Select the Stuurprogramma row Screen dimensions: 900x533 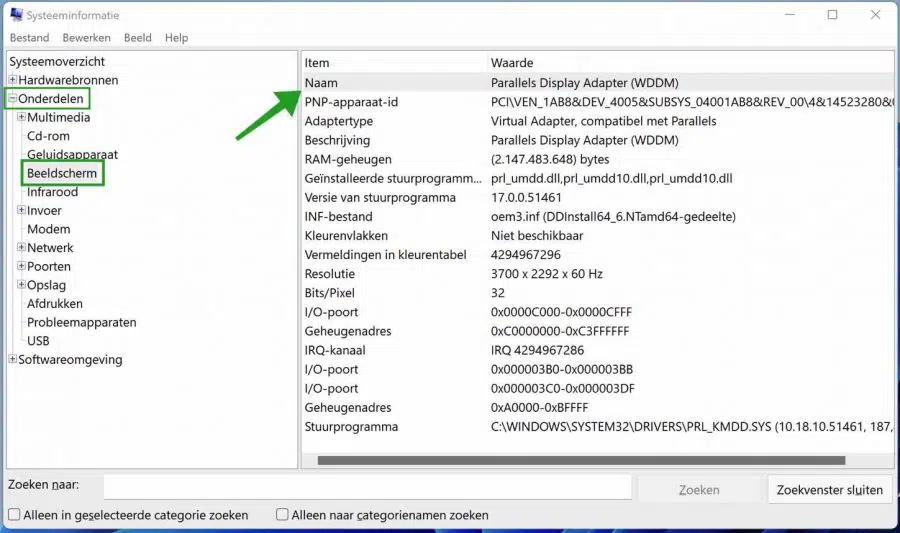pos(598,426)
